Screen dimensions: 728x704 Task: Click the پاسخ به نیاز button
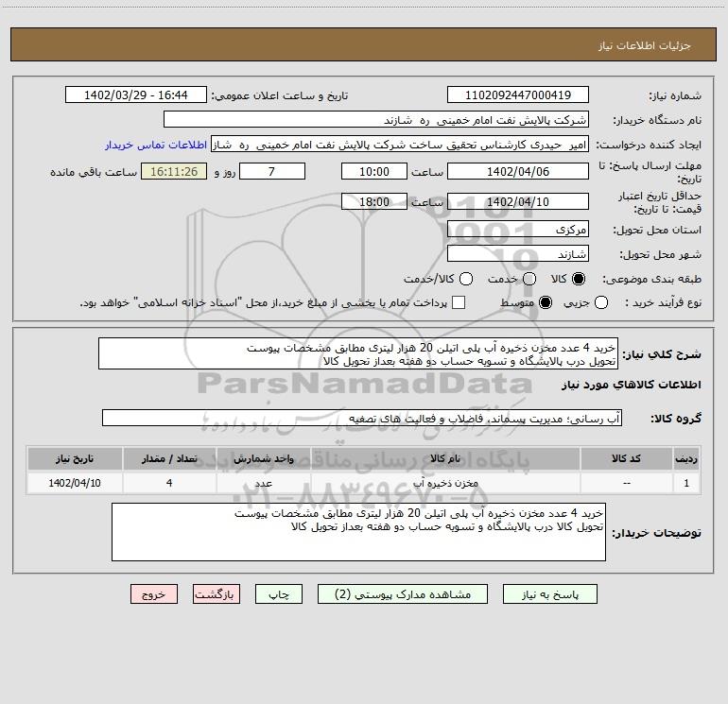tap(549, 594)
